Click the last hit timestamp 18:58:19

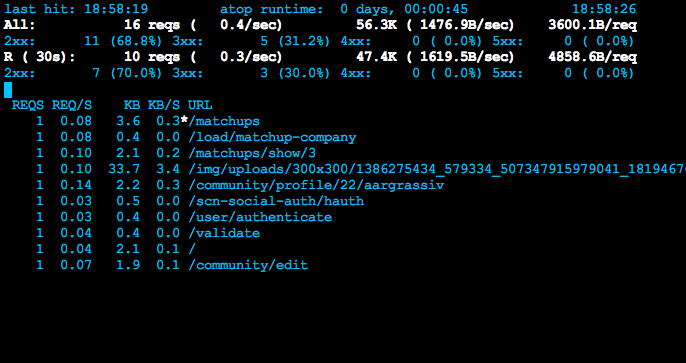pos(116,9)
